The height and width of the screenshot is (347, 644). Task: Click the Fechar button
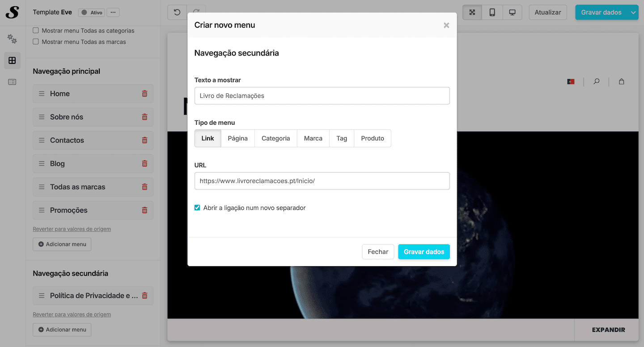pos(378,252)
